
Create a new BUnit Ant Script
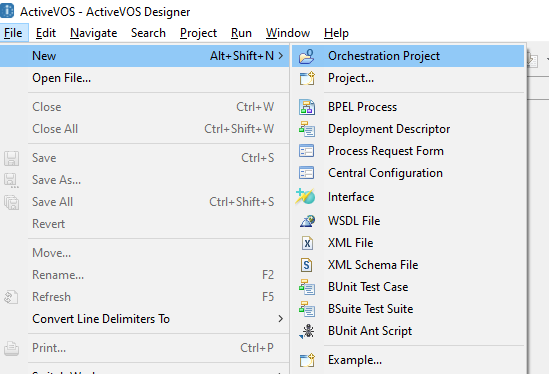pos(408,331)
